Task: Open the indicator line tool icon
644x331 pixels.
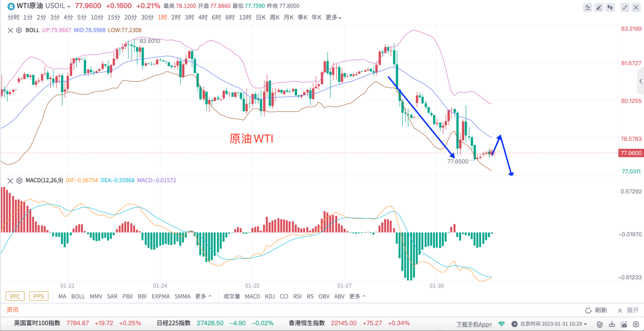Action: (588, 7)
